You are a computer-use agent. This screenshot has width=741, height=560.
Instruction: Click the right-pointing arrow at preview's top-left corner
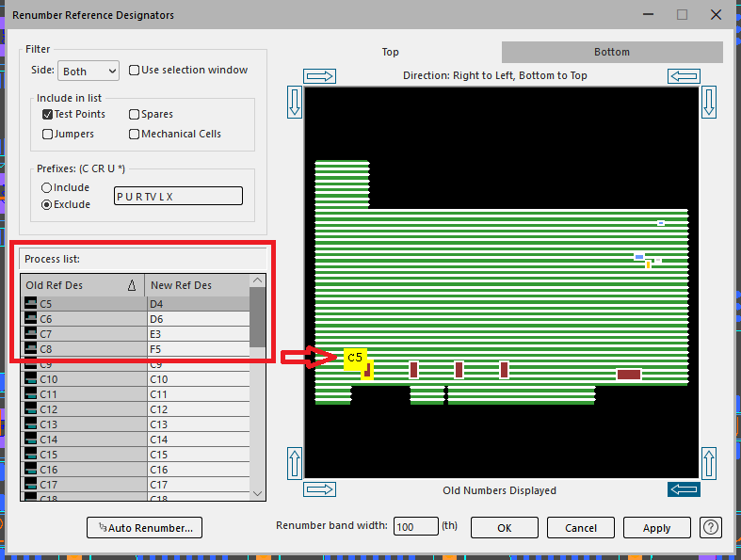point(321,76)
